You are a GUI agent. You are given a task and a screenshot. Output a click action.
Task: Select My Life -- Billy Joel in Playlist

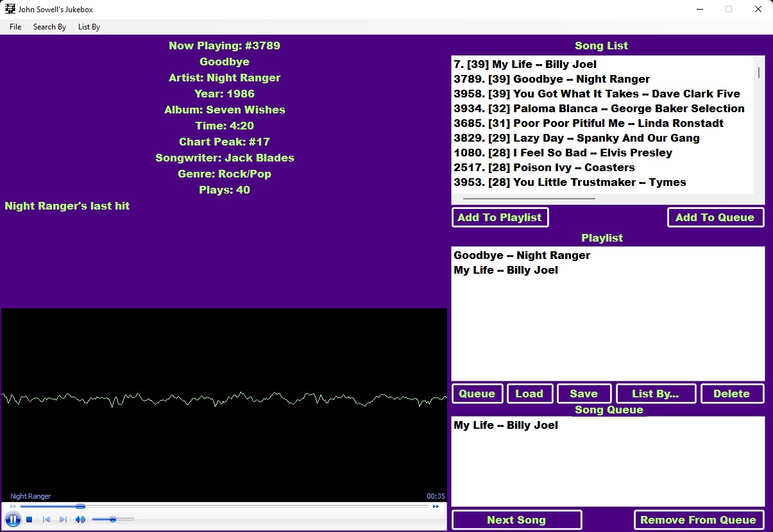[505, 270]
